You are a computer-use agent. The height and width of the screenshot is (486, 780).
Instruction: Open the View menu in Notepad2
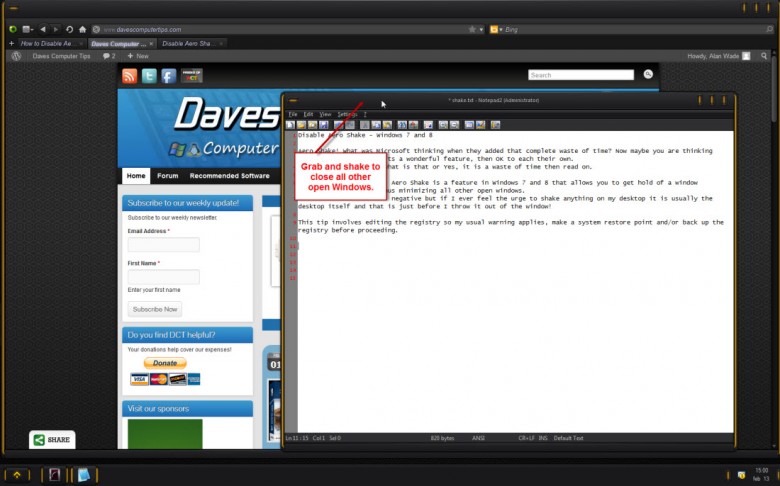tap(325, 114)
